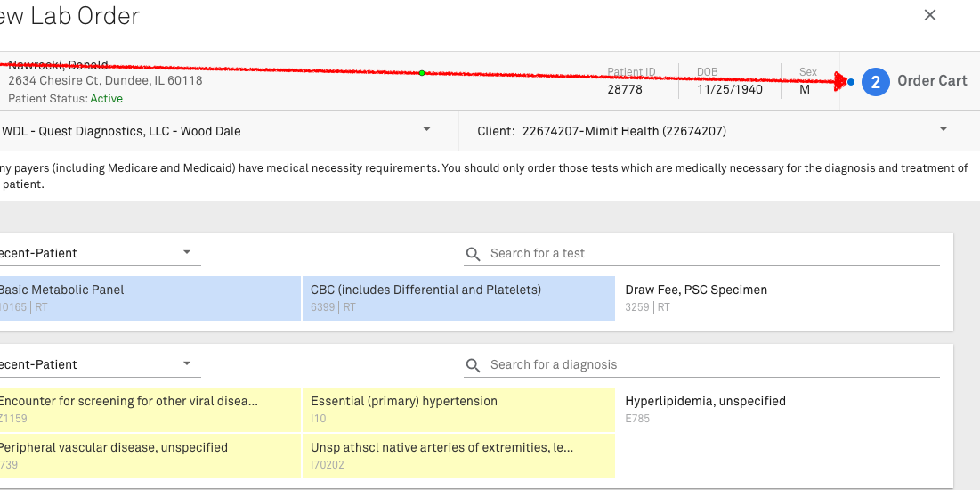Click the patient ID 28778

625,89
